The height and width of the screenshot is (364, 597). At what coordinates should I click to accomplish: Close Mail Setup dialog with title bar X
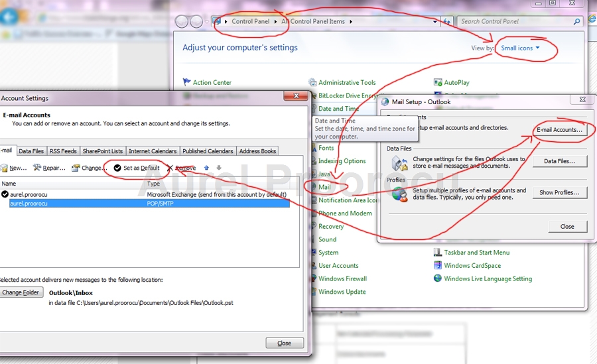point(582,99)
